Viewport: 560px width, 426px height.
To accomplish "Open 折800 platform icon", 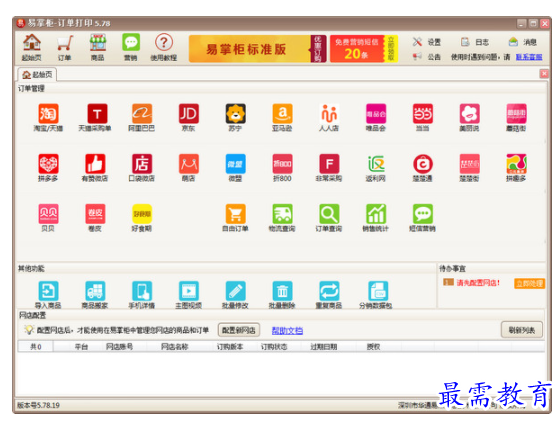I will pyautogui.click(x=282, y=167).
